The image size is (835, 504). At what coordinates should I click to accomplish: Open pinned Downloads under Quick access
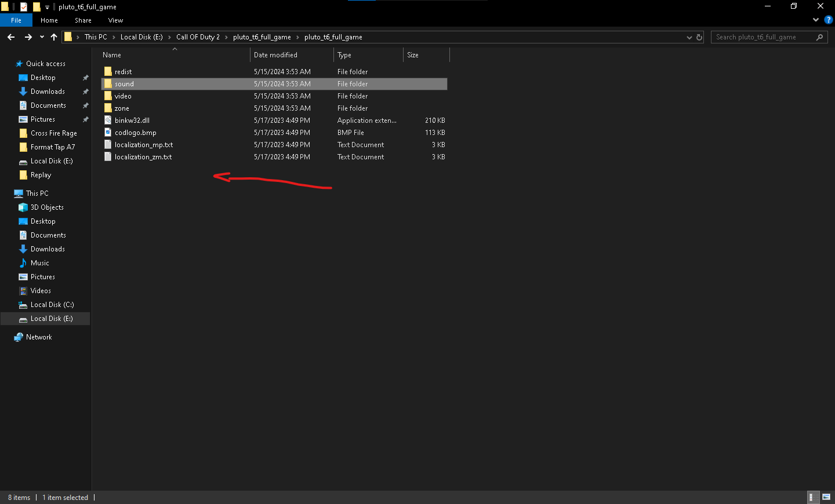click(x=48, y=92)
